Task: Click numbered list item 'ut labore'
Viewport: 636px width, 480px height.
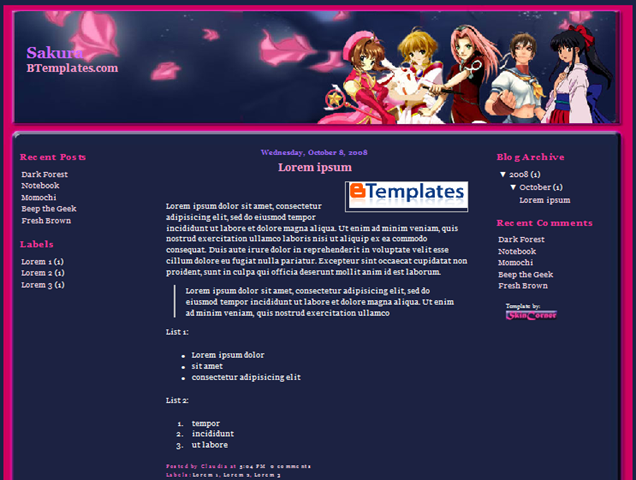Action: [x=210, y=445]
